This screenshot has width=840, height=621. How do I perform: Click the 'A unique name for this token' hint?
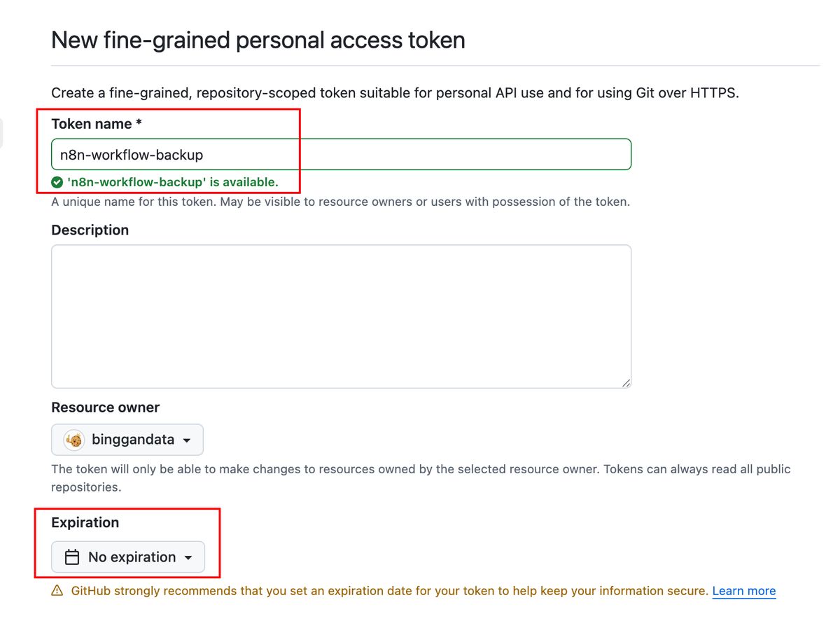340,202
